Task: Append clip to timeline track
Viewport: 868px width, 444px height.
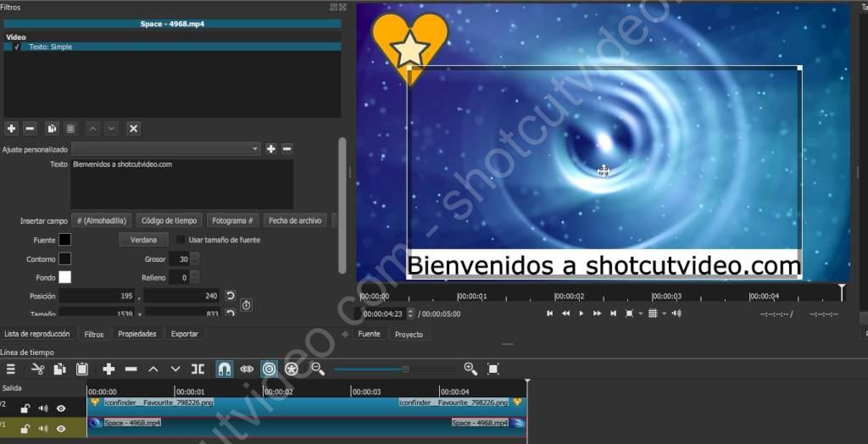Action: click(108, 369)
